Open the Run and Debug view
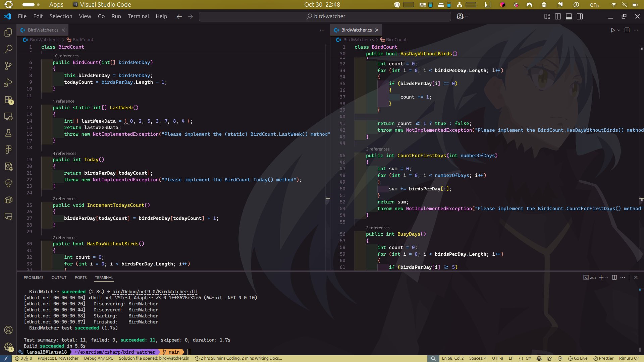The width and height of the screenshot is (644, 362). (8, 82)
